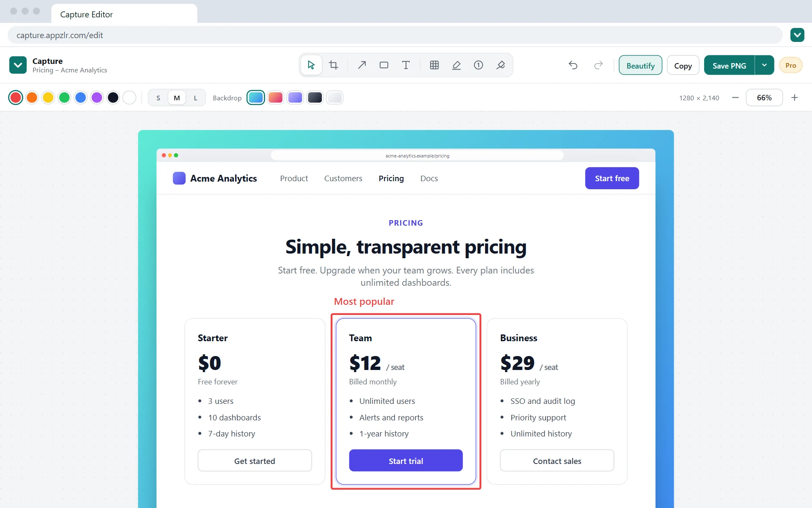Select the rectangle shape tool
812x508 pixels.
coord(384,65)
